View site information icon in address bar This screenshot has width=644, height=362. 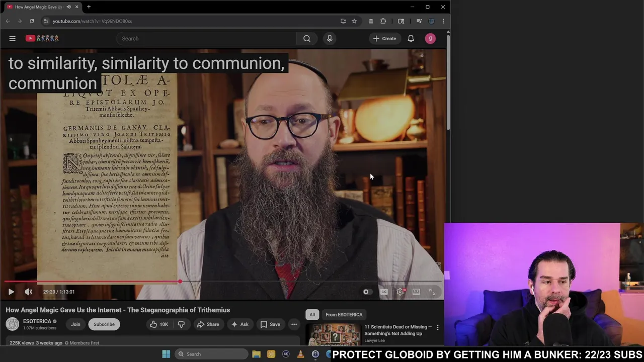[x=46, y=21]
